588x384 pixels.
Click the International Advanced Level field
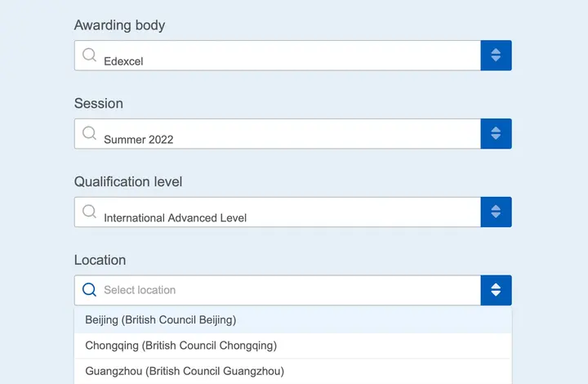pos(278,212)
